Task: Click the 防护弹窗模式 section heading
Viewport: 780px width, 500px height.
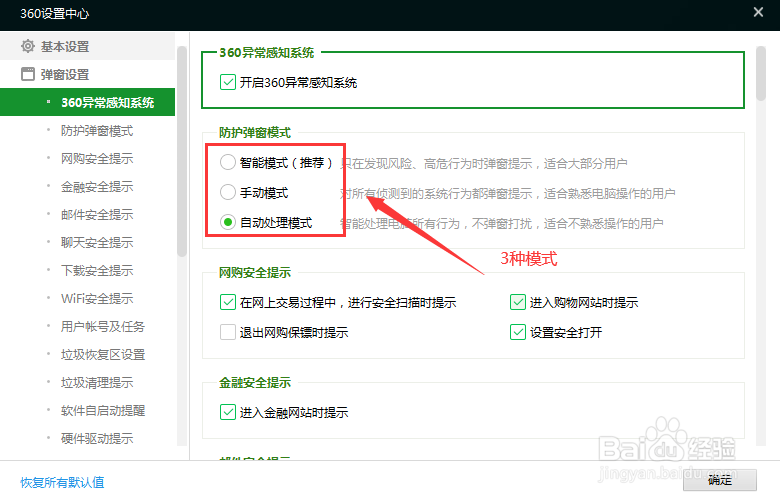Action: point(255,132)
